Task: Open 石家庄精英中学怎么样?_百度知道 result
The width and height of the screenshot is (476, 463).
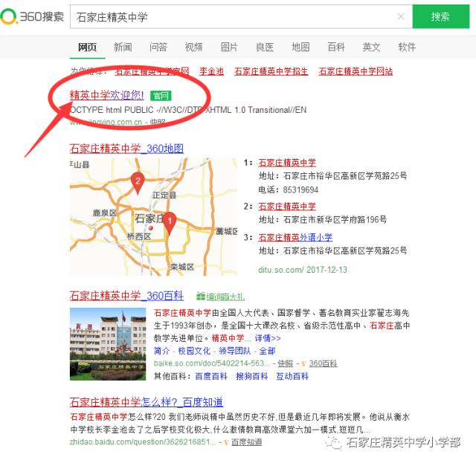Action: [147, 402]
